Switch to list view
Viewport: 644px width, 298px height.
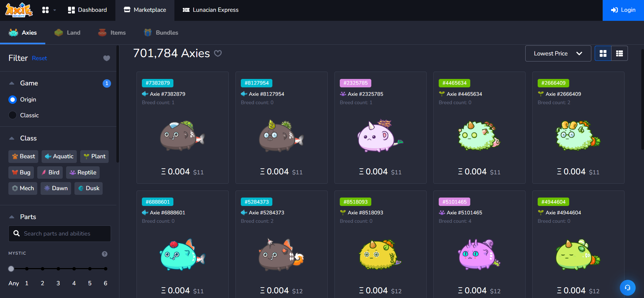point(620,53)
